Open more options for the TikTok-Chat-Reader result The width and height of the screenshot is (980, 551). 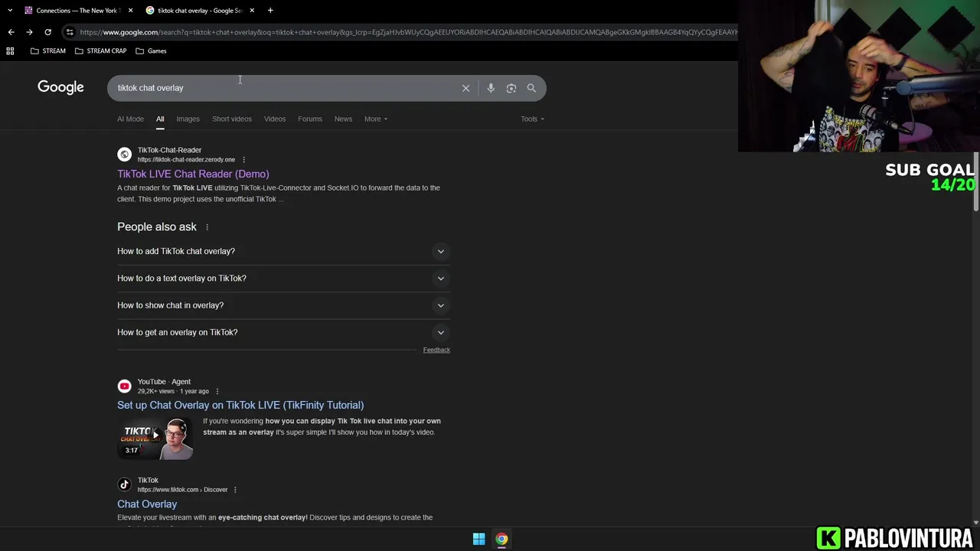click(243, 160)
